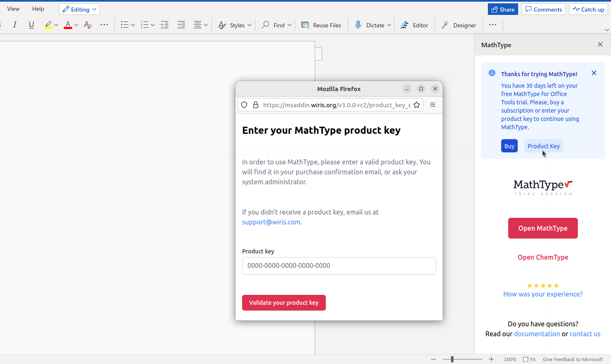The height and width of the screenshot is (364, 611).
Task: Click Validate your product key button
Action: click(x=284, y=303)
